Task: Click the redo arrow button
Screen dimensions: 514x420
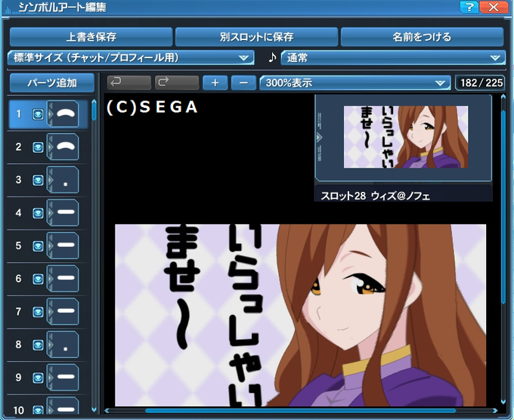Action: click(x=177, y=82)
